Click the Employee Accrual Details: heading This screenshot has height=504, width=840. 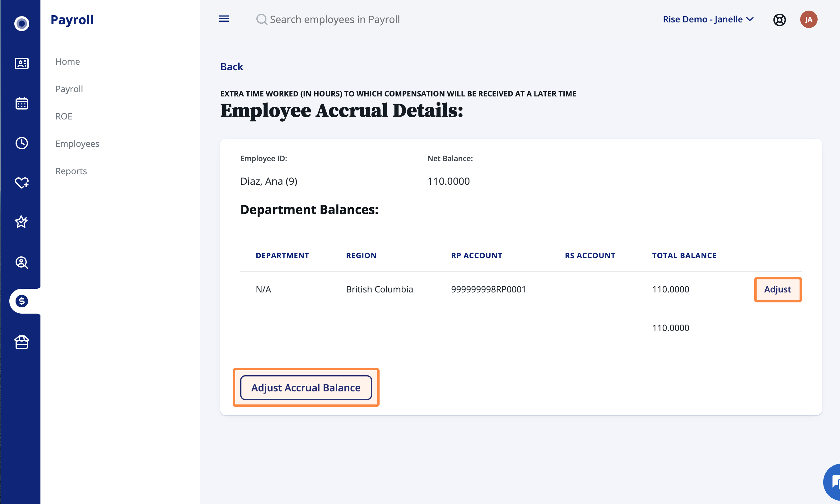342,111
